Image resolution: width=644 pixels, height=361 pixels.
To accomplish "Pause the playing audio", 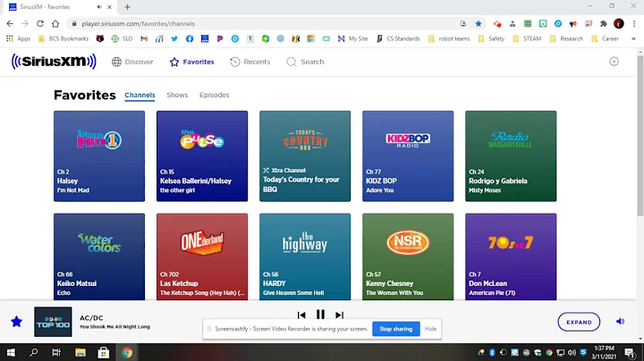I will tap(320, 315).
